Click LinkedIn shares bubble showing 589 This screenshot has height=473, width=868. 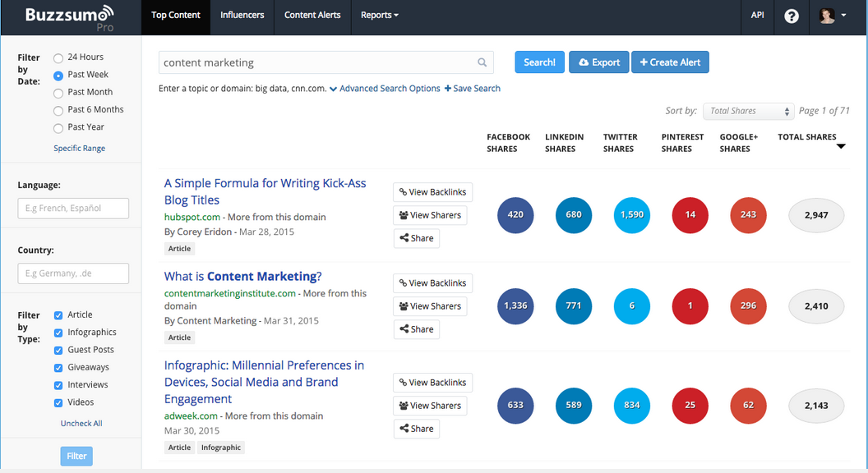574,406
